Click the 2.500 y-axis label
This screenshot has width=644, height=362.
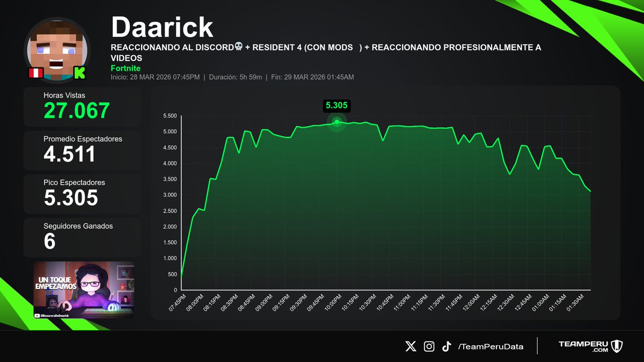tap(170, 211)
